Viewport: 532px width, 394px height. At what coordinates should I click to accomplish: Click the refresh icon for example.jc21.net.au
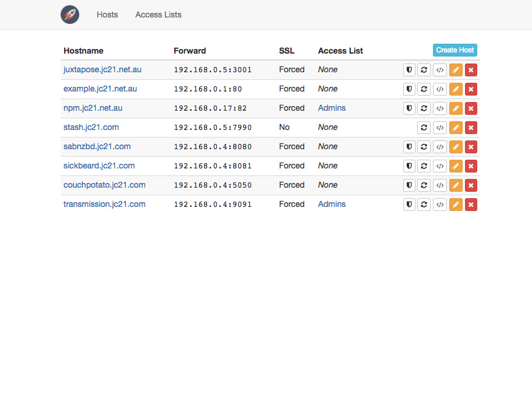(424, 89)
